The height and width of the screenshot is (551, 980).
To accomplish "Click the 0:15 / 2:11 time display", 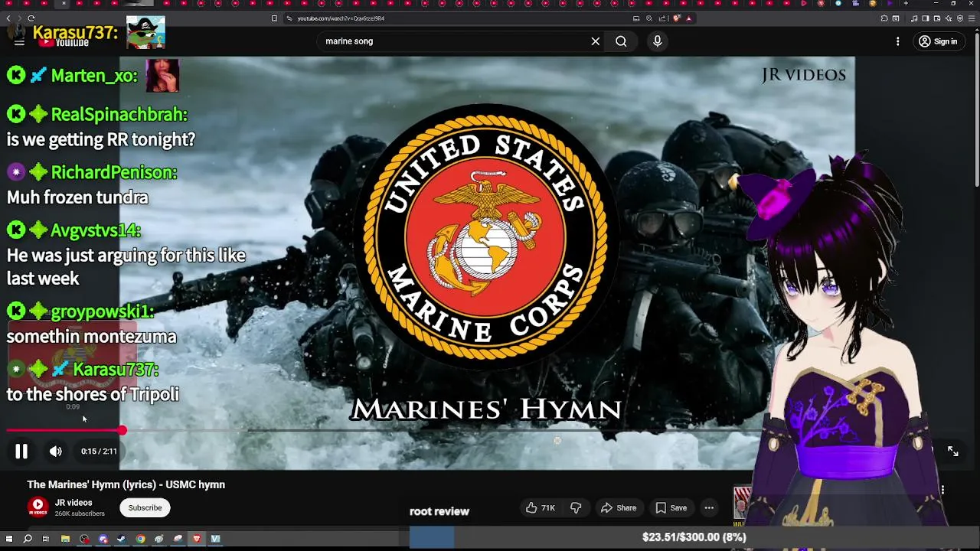I will [x=100, y=452].
